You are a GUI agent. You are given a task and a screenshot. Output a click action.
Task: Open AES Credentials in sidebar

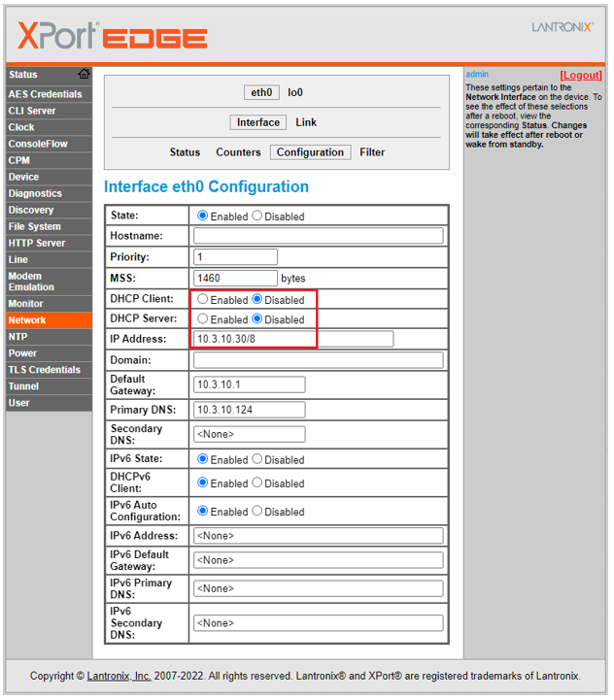click(x=50, y=94)
